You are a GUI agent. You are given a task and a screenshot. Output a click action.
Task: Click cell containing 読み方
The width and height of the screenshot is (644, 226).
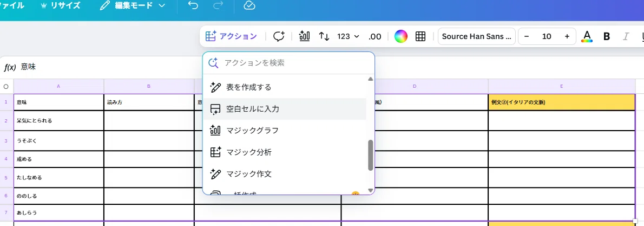[x=149, y=102]
